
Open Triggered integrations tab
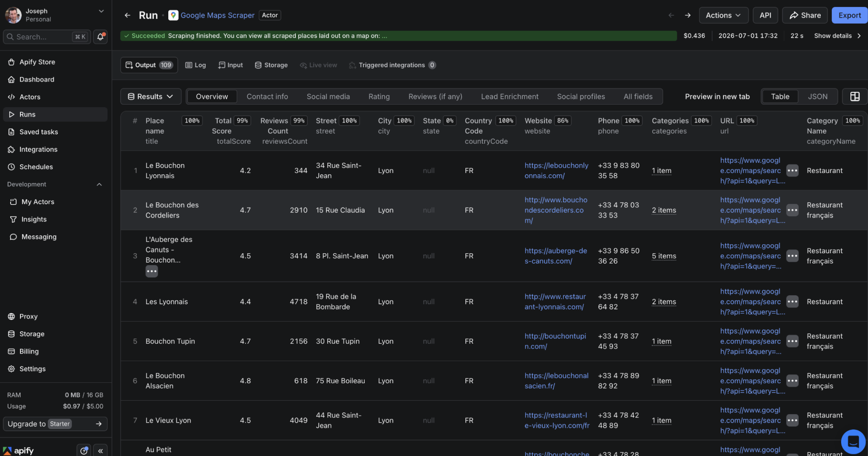(393, 65)
